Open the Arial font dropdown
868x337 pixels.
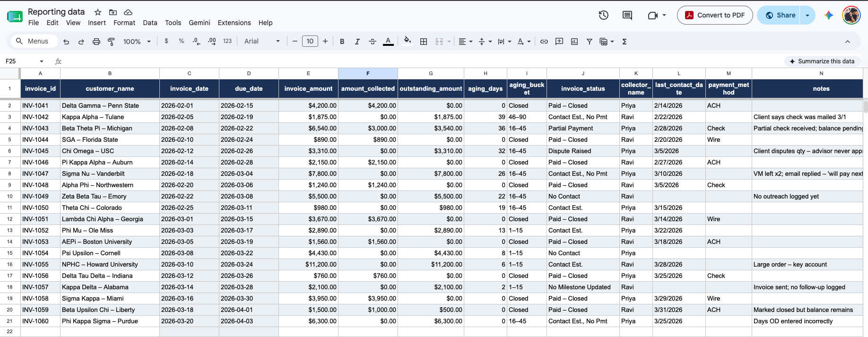click(x=262, y=42)
